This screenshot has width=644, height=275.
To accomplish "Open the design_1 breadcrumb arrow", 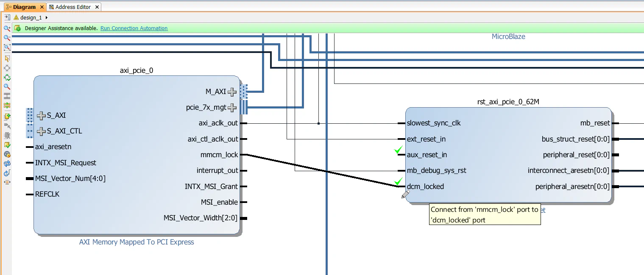I will coord(46,17).
